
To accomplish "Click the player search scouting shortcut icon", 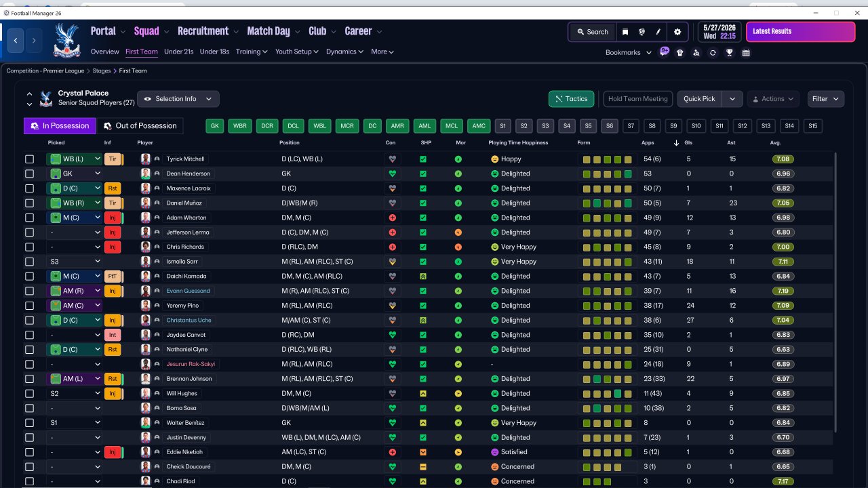I will point(696,53).
